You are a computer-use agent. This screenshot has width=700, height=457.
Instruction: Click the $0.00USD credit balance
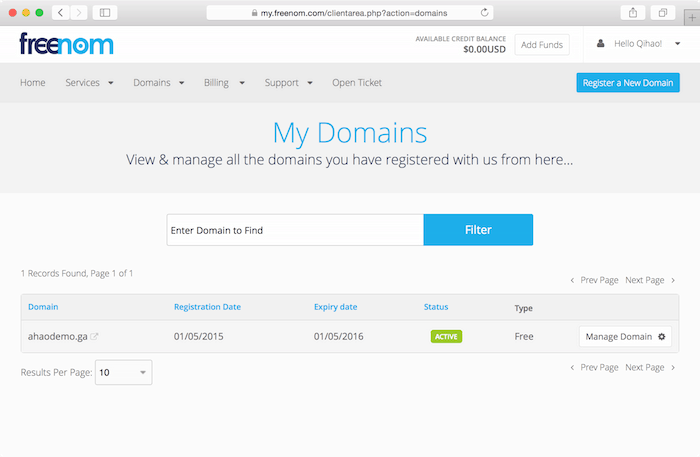pyautogui.click(x=484, y=49)
